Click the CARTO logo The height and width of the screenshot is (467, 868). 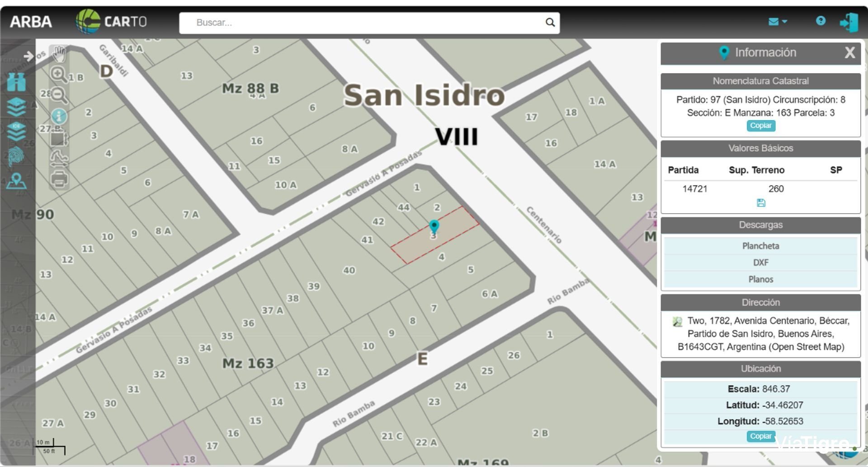[x=111, y=21]
